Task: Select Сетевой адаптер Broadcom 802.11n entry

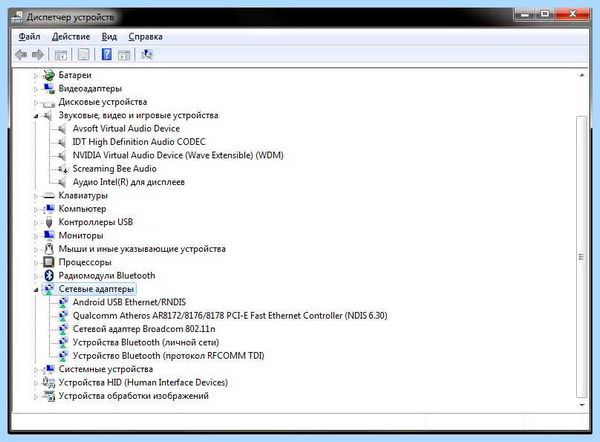Action: pyautogui.click(x=144, y=329)
